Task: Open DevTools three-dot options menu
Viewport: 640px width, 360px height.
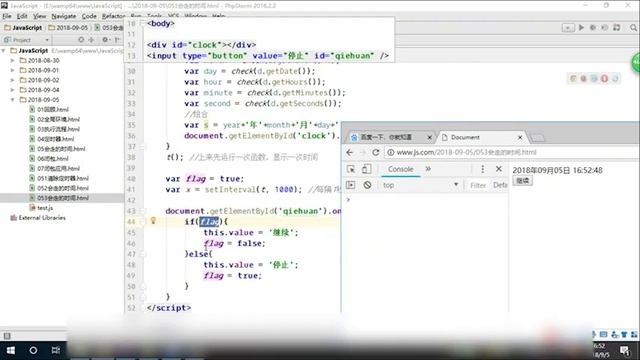Action: click(482, 169)
